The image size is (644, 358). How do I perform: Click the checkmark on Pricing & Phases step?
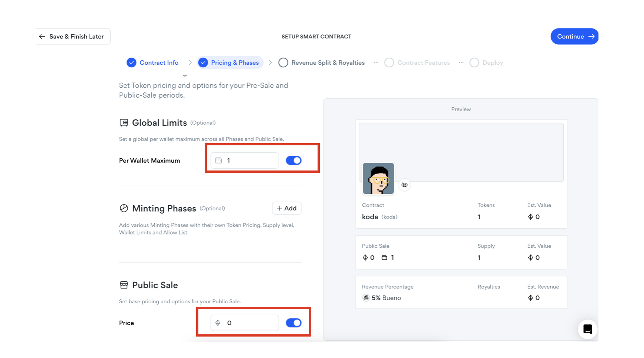pyautogui.click(x=203, y=63)
